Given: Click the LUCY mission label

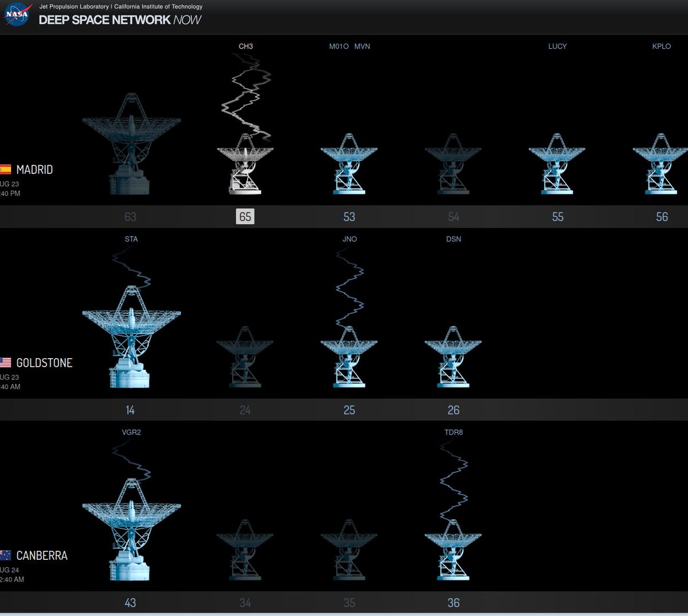Looking at the screenshot, I should coord(557,46).
